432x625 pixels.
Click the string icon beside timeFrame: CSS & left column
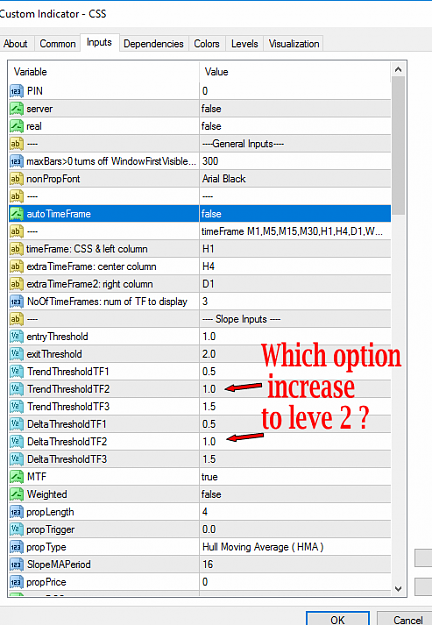16,249
